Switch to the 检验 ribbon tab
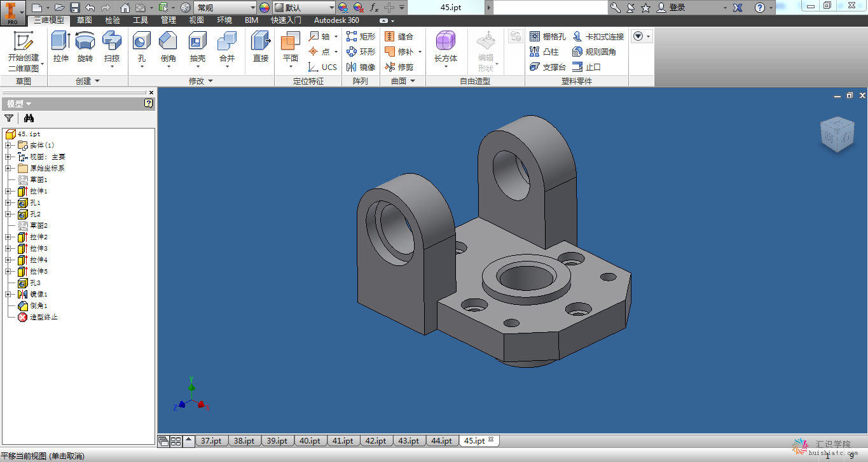The height and width of the screenshot is (462, 868). pyautogui.click(x=113, y=20)
